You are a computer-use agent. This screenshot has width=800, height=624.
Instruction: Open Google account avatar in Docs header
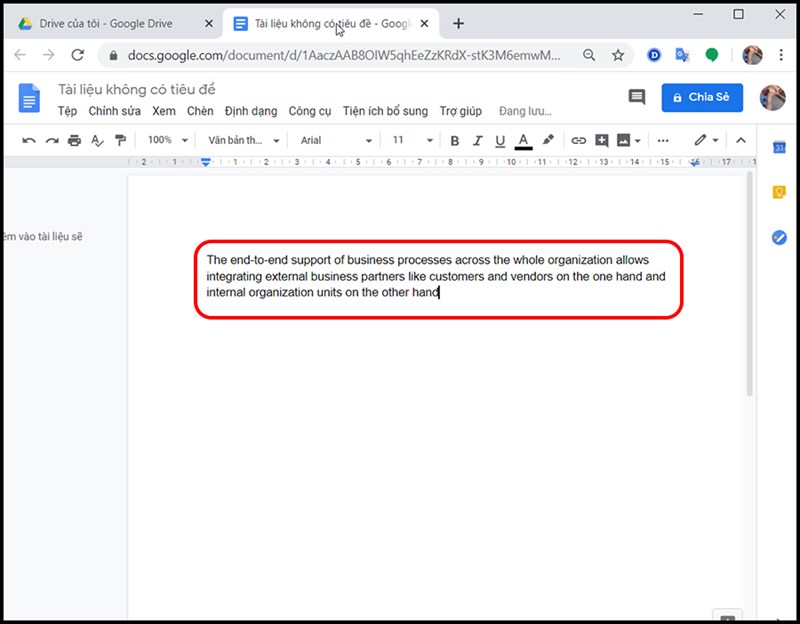[772, 97]
